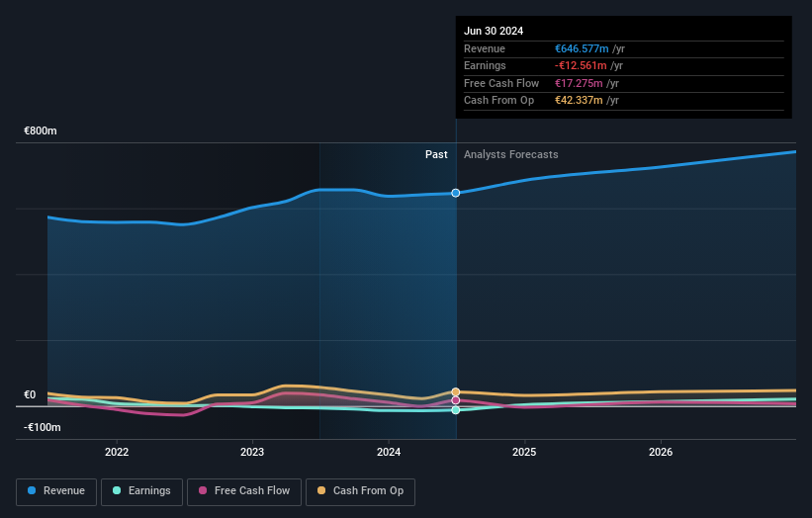Click the Cash From Op label in tooltip
This screenshot has height=518, width=812.
[x=498, y=101]
